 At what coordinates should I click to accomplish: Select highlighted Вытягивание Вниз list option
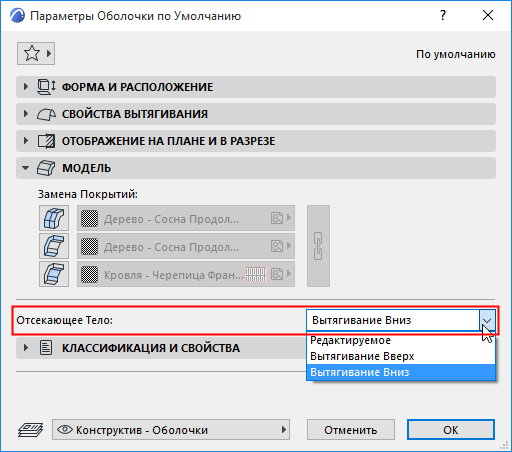(401, 372)
